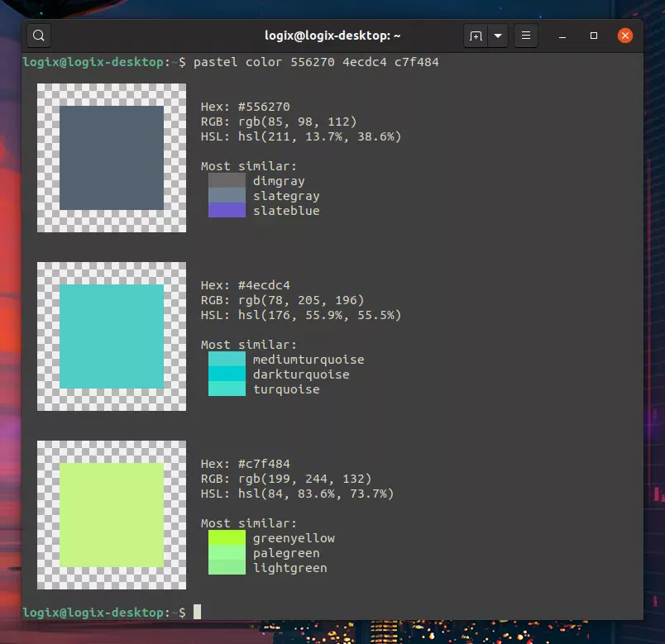Expand the new-tab dropdown arrow
665x644 pixels.
pos(497,36)
